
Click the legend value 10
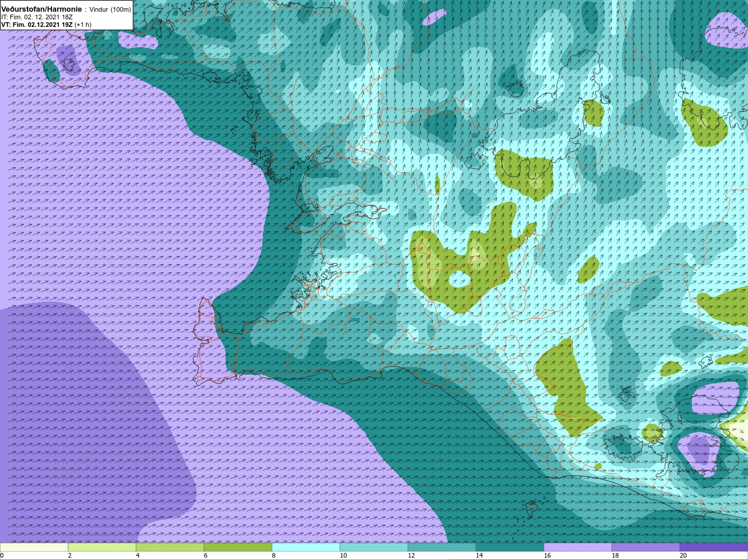[x=344, y=556]
